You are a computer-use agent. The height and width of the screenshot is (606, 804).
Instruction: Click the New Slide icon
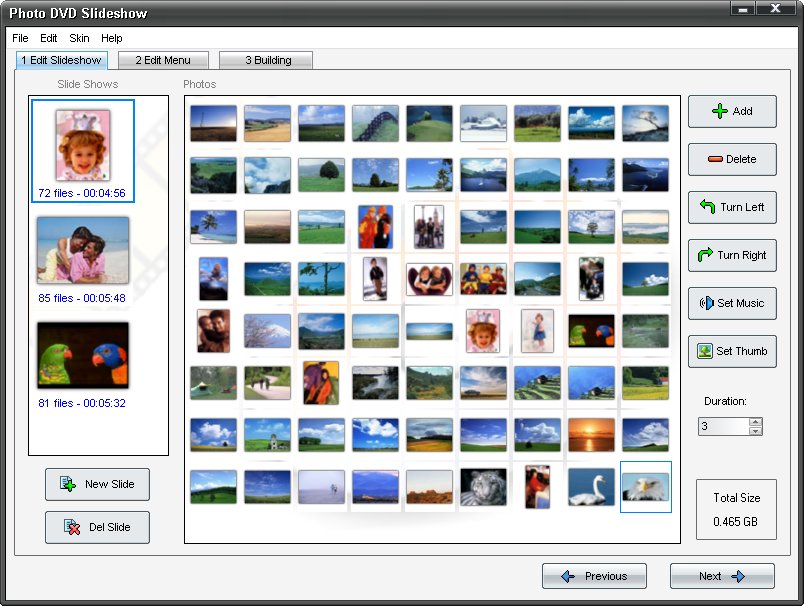(x=68, y=483)
